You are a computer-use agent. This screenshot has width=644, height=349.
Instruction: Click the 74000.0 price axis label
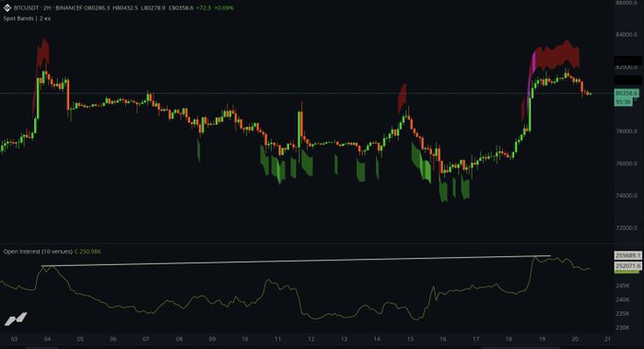pyautogui.click(x=626, y=196)
